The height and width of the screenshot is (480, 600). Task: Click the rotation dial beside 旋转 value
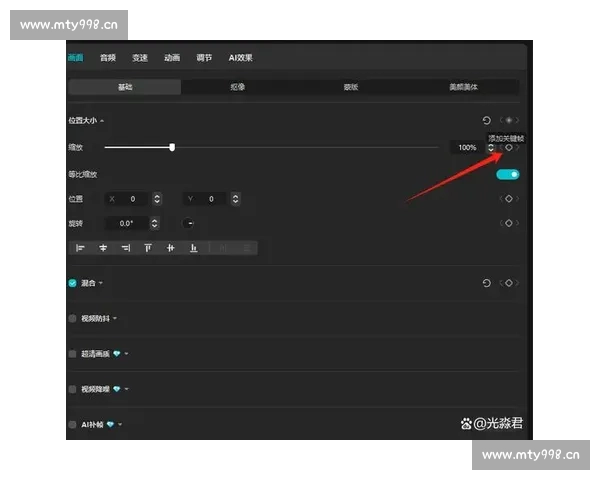188,223
